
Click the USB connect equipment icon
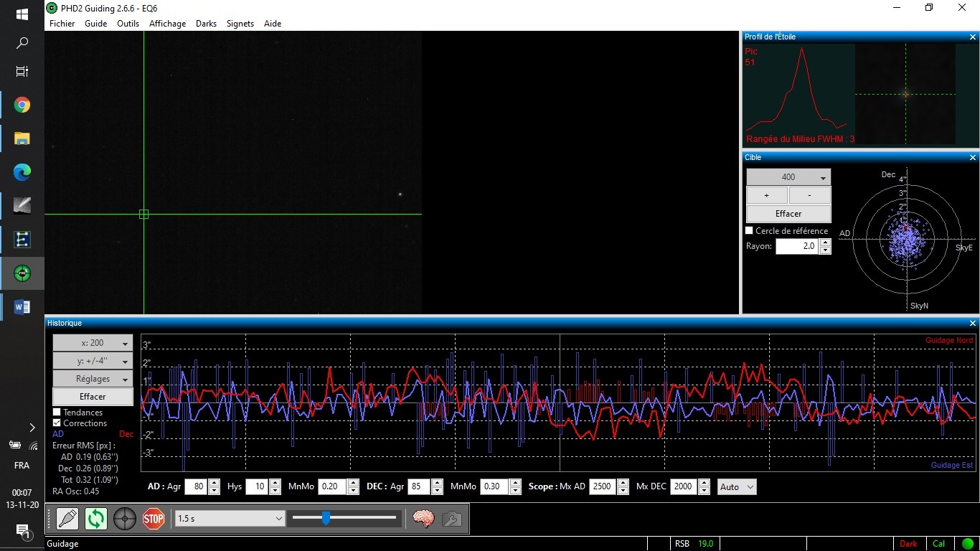[x=67, y=518]
